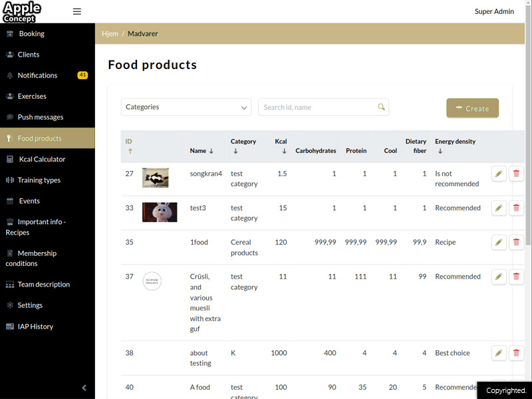Go to Training types menu item
This screenshot has width=532, height=399.
tap(39, 180)
